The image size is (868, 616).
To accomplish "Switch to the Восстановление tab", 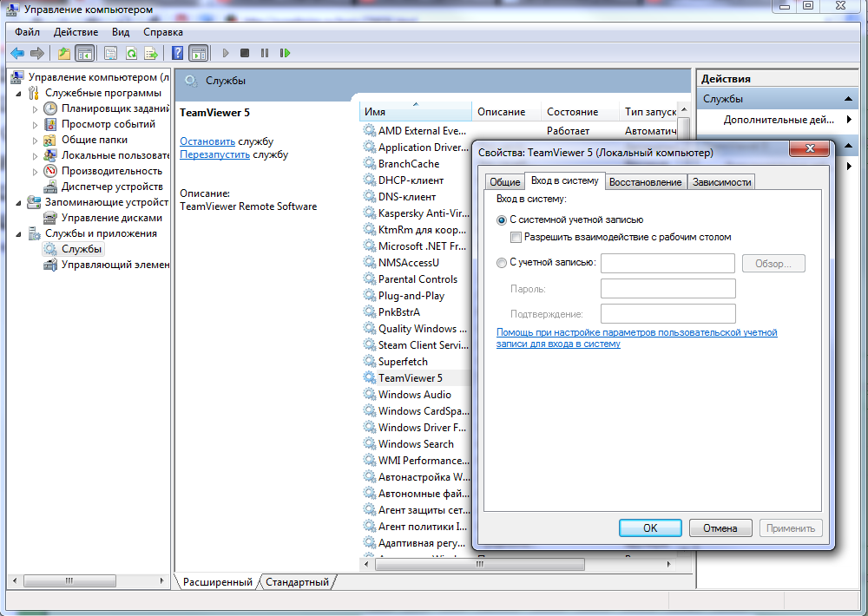I will pyautogui.click(x=646, y=182).
